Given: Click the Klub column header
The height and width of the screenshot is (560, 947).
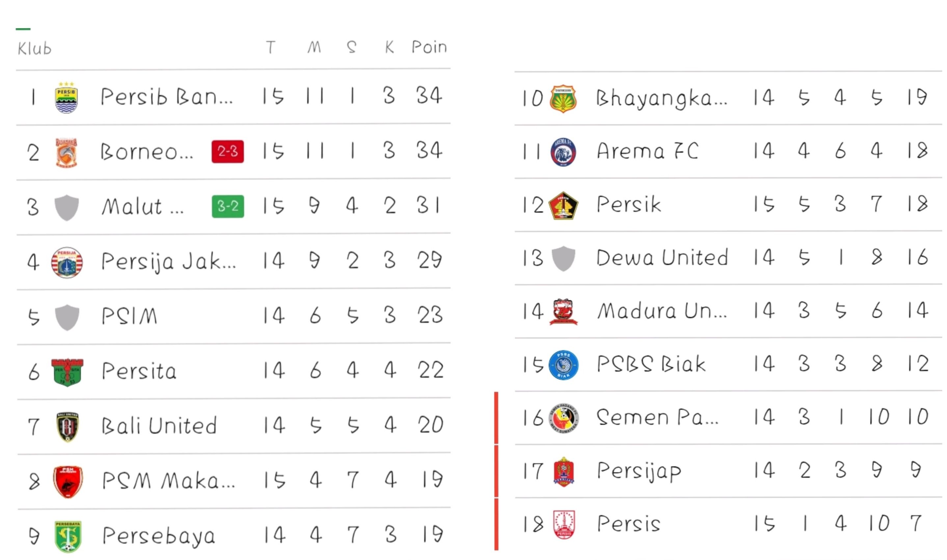Looking at the screenshot, I should click(34, 49).
